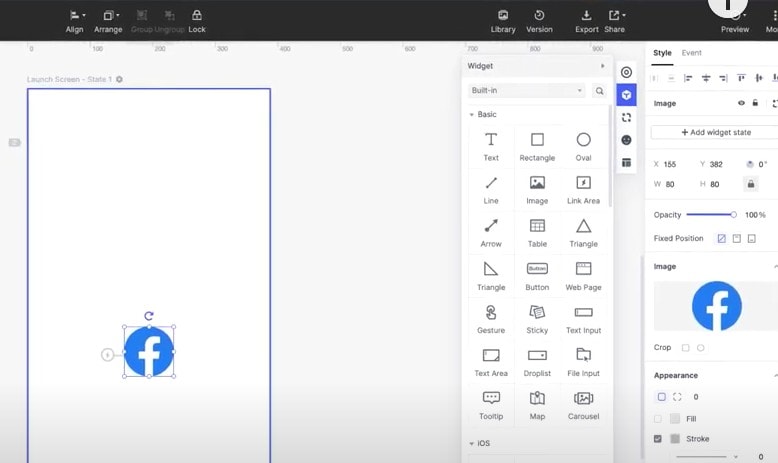The image size is (778, 463).
Task: Open the Built-in widget library dropdown
Action: 526,90
